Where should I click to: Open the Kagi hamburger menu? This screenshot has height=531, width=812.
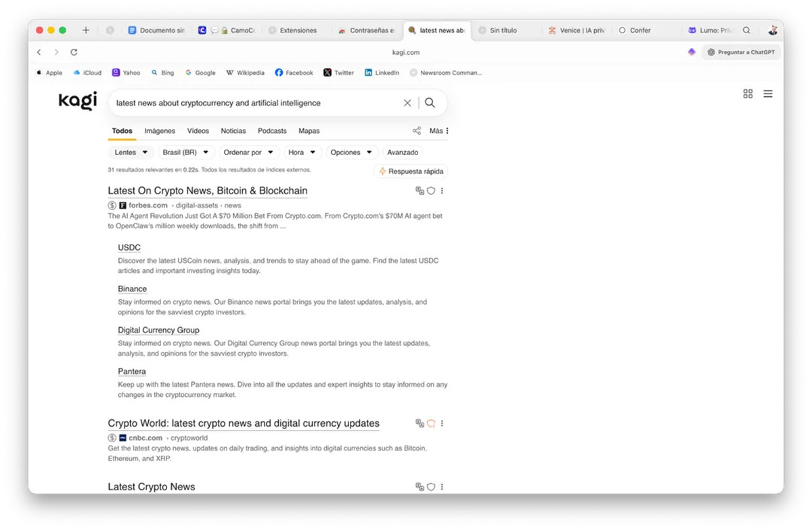coord(768,94)
